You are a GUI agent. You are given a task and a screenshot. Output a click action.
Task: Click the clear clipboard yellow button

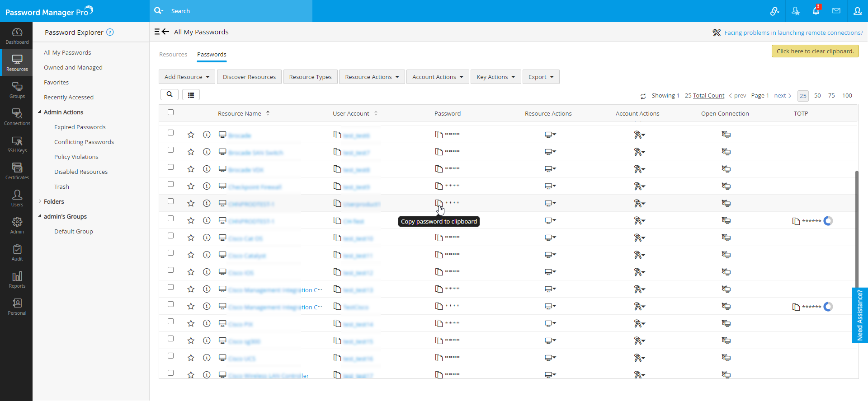click(815, 51)
